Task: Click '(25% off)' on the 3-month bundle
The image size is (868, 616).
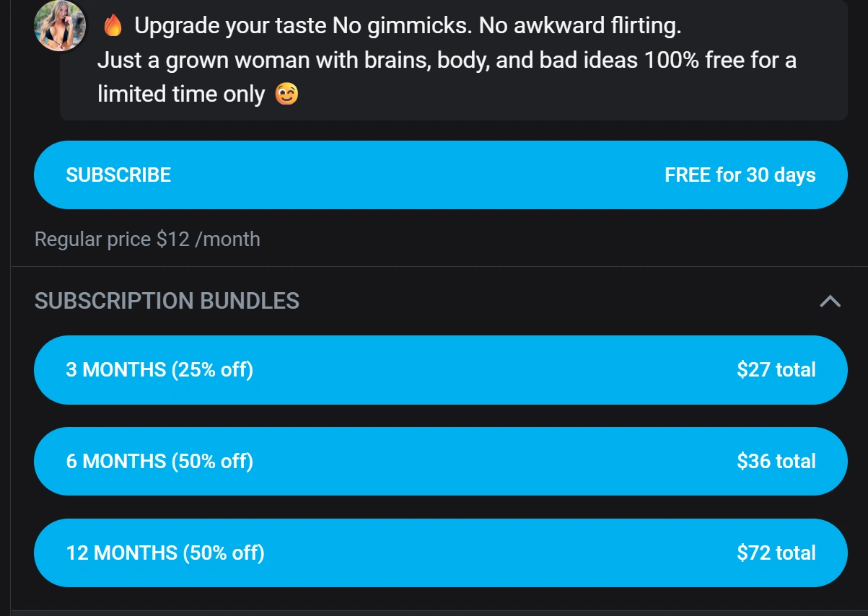Action: tap(212, 370)
